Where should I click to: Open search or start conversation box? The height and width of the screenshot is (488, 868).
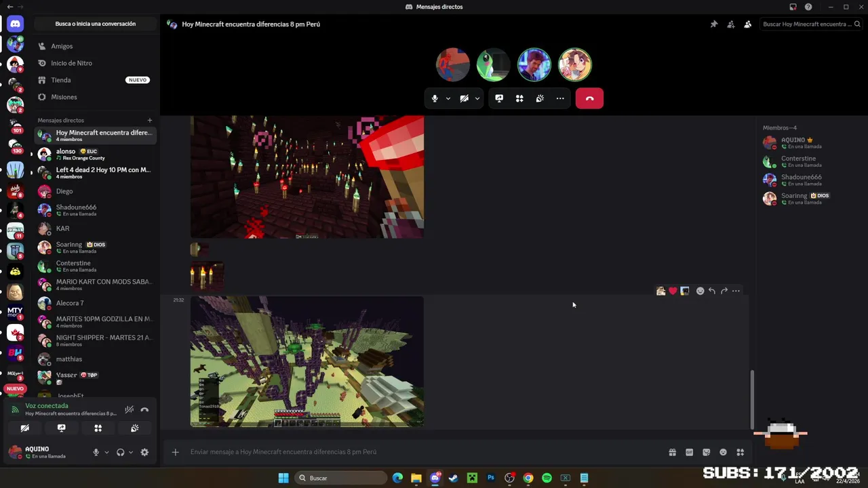coord(95,24)
